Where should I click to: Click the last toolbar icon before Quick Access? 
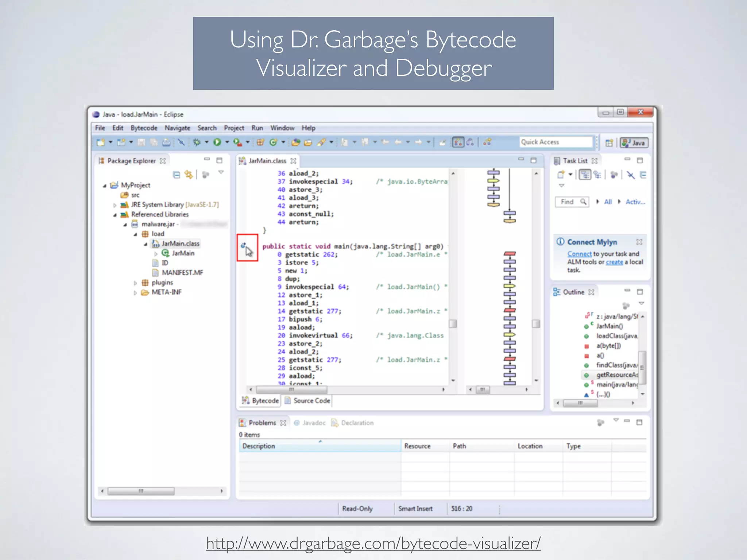(487, 142)
